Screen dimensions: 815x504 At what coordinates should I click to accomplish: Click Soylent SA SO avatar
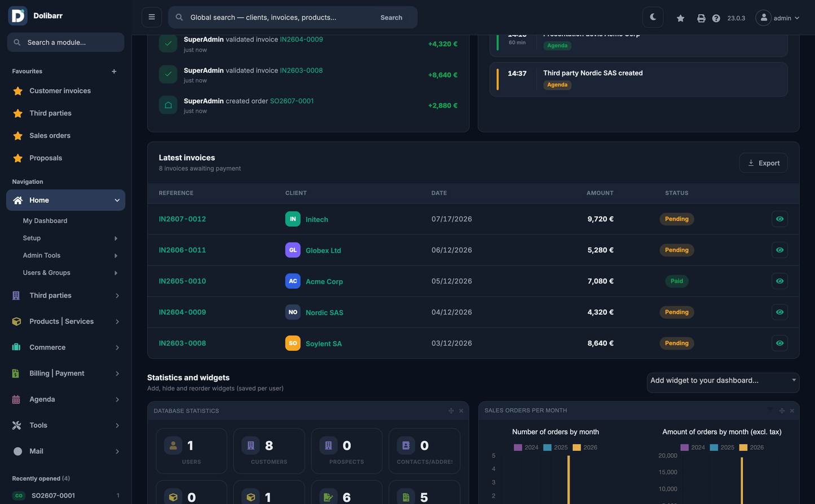click(293, 343)
